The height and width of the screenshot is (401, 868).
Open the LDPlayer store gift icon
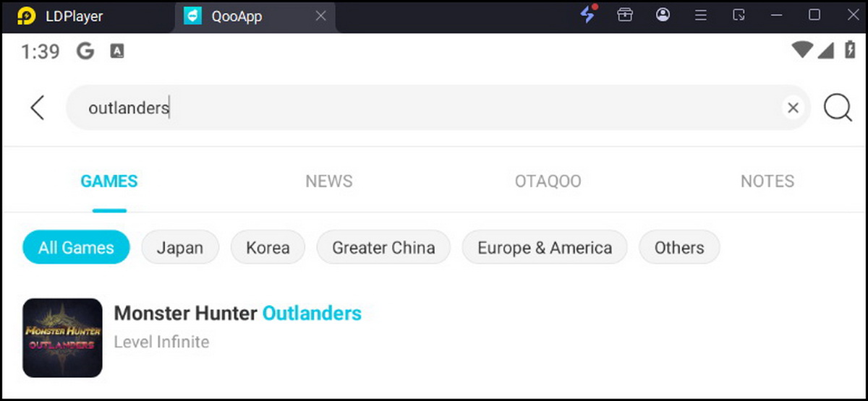(x=625, y=15)
